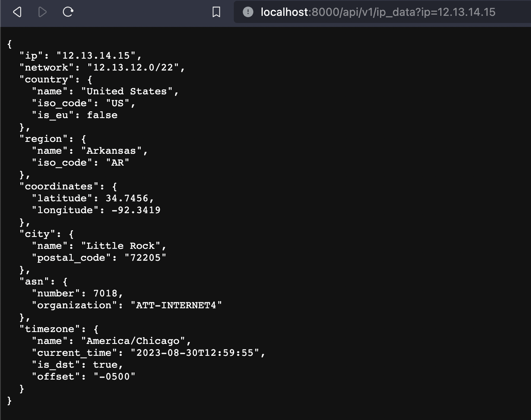Select the organization "ATT-INTERNET4"
The height and width of the screenshot is (420, 531).
177,305
